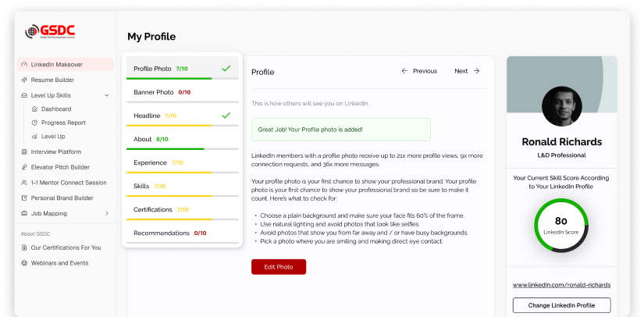644x317 pixels.
Task: Click the Personal Brand Builder icon
Action: pyautogui.click(x=24, y=198)
